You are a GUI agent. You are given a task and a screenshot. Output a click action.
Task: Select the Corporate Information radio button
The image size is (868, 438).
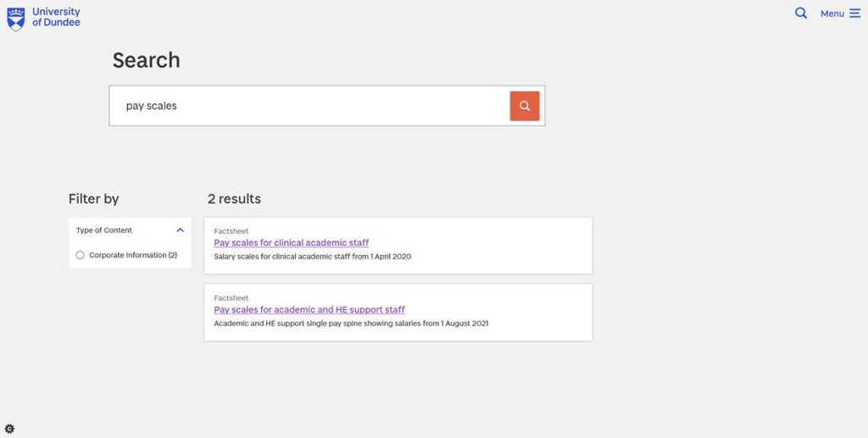click(80, 255)
